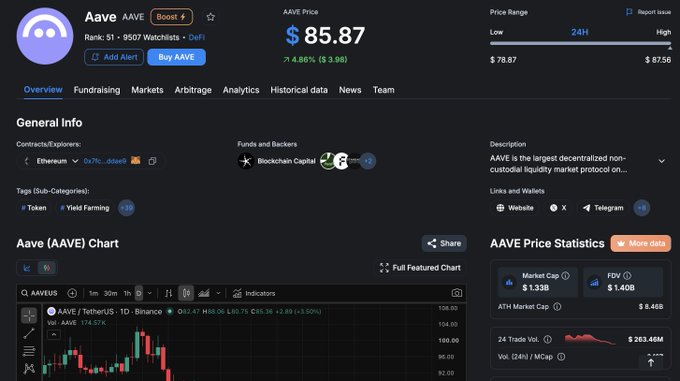Screen dimensions: 680x381
Task: Click the white F backer logo
Action: click(x=342, y=161)
